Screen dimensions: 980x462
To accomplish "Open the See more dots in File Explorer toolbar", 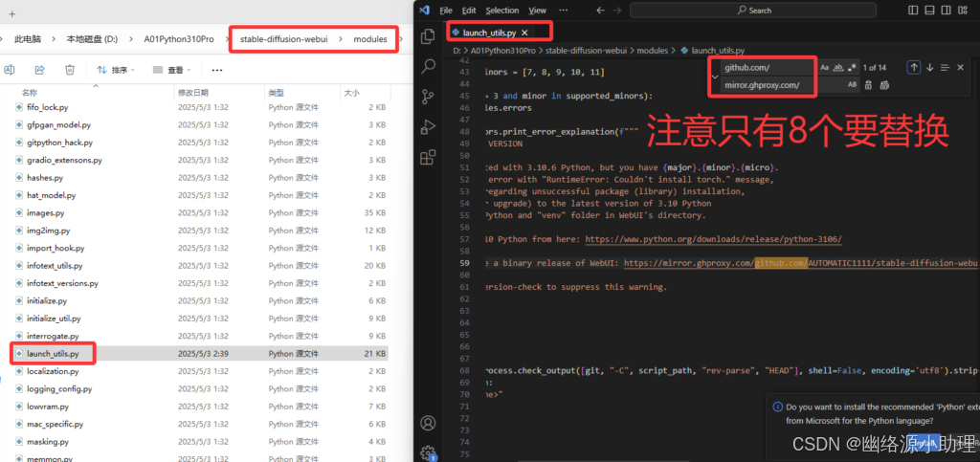I will click(x=217, y=70).
